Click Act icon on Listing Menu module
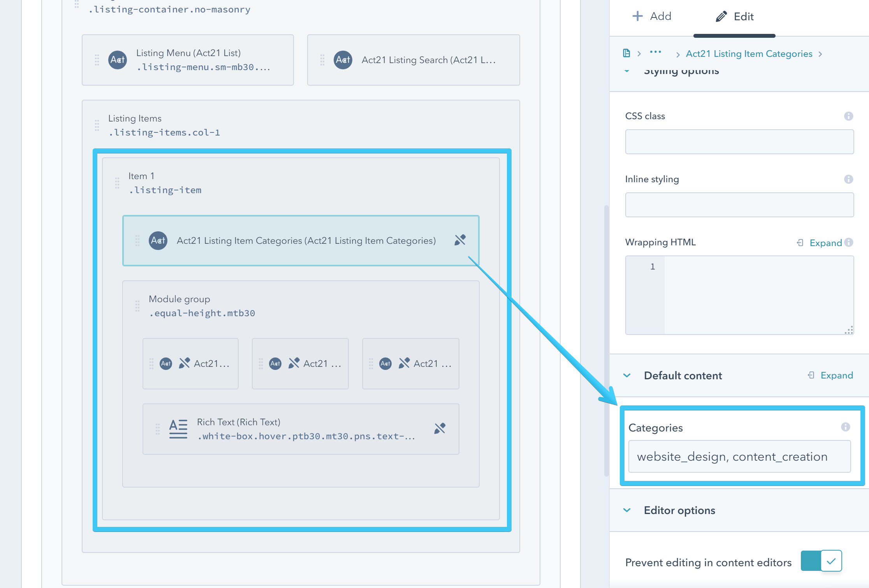 click(x=118, y=60)
